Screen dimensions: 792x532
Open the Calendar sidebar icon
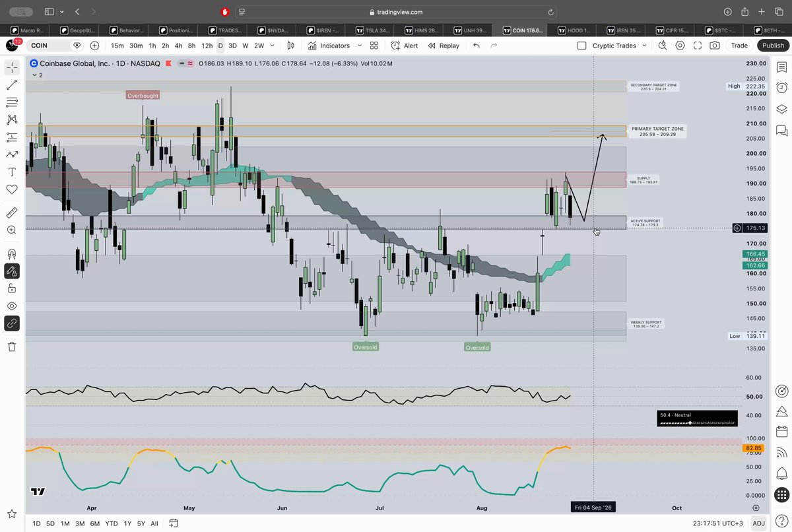pos(781,432)
